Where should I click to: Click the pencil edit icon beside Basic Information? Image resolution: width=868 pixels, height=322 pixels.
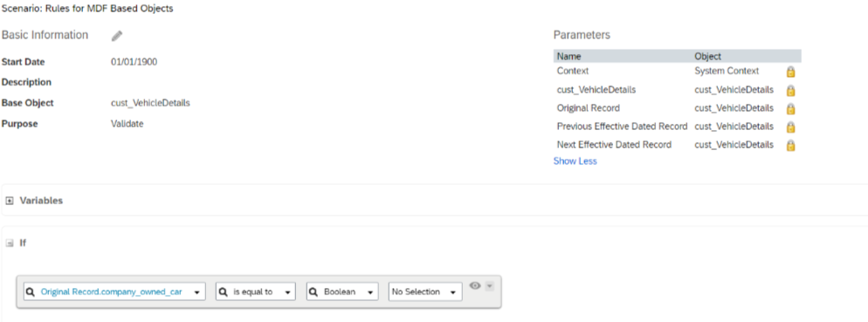tap(117, 36)
